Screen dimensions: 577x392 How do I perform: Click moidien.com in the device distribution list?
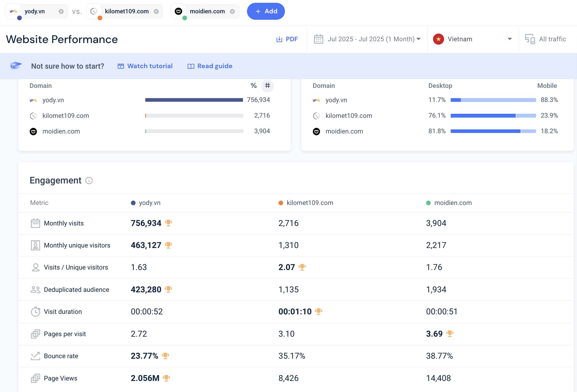tap(344, 131)
